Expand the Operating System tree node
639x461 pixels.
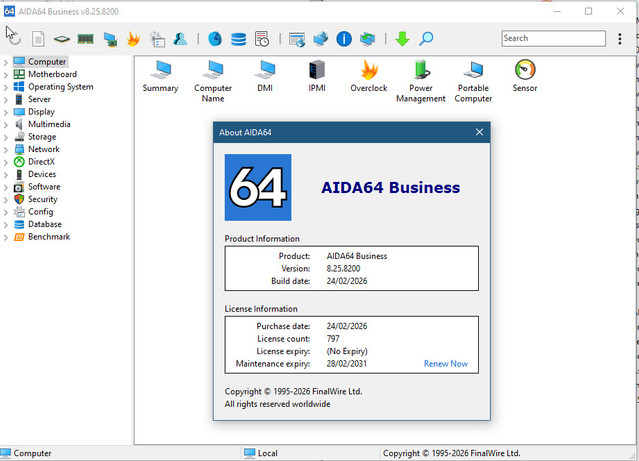point(6,88)
